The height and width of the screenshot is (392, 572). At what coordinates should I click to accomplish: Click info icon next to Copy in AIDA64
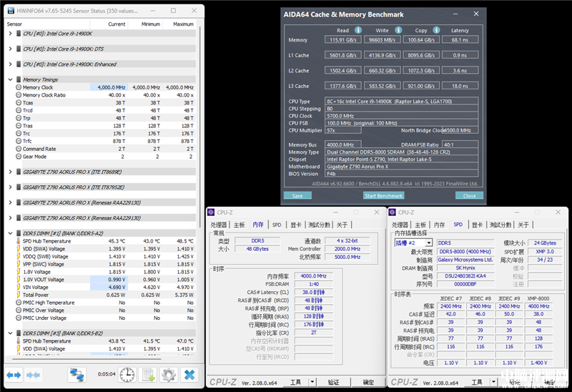coord(436,30)
